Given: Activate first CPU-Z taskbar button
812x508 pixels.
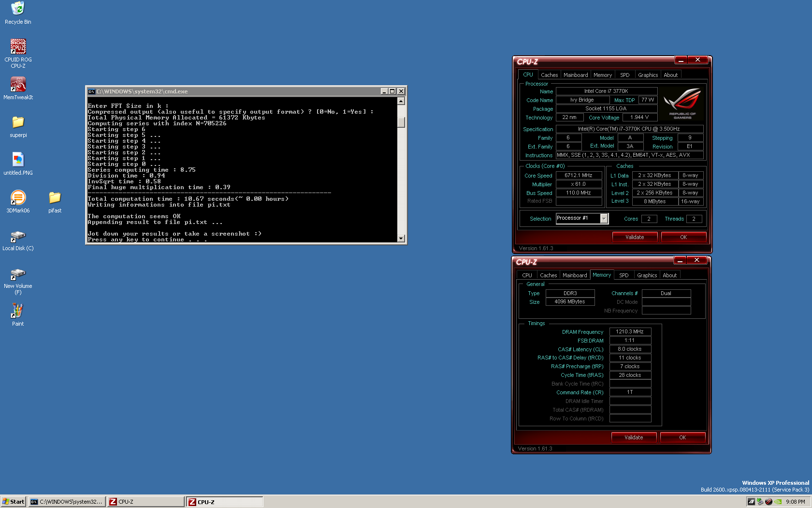Looking at the screenshot, I should click(145, 502).
